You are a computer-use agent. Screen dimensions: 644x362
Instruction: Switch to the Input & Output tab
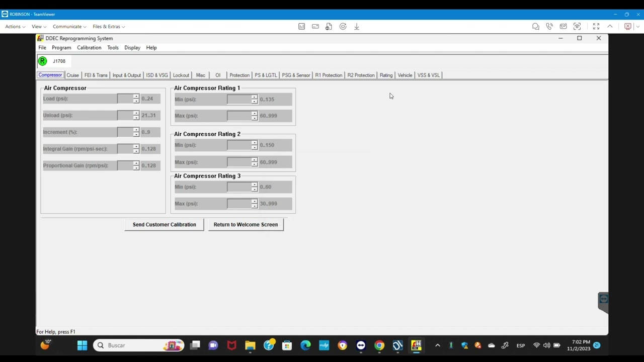coord(127,75)
